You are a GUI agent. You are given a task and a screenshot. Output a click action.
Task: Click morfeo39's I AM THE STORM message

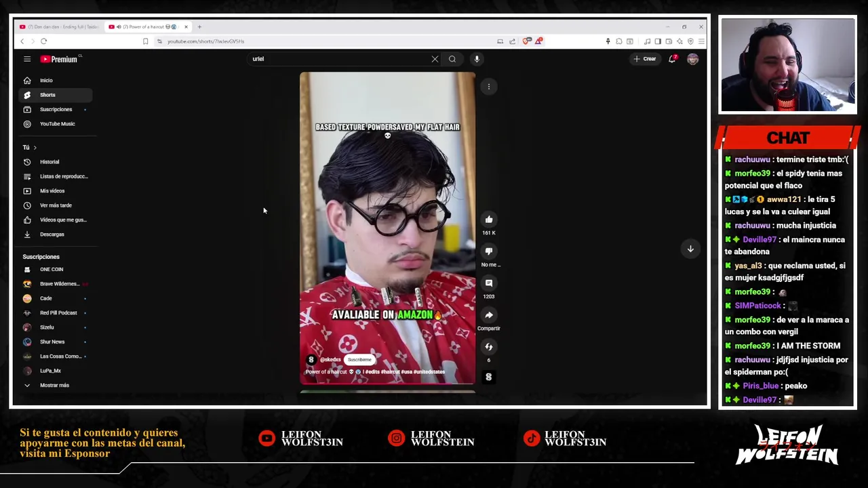(782, 346)
